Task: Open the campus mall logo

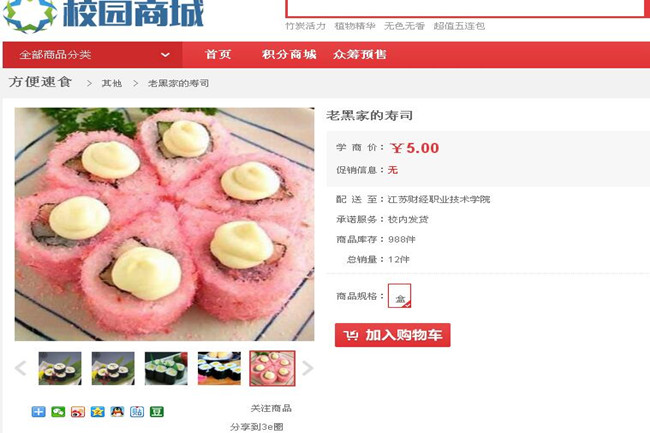Action: pos(103,15)
